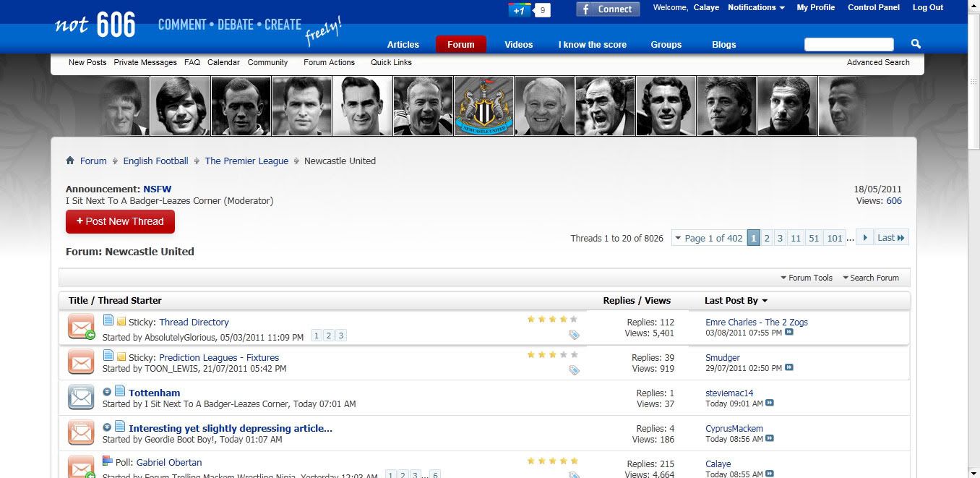Open the Thread Directory sticky thread
980x478 pixels.
click(194, 323)
